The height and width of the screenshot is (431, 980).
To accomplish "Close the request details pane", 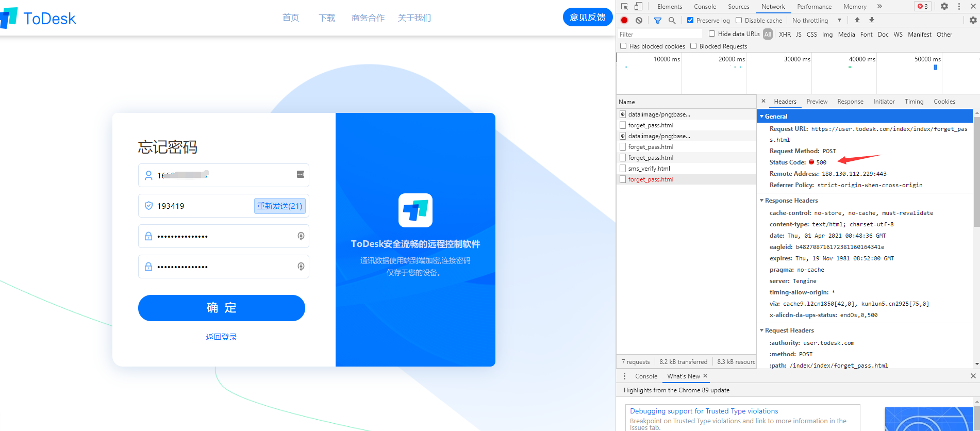I will [x=763, y=101].
